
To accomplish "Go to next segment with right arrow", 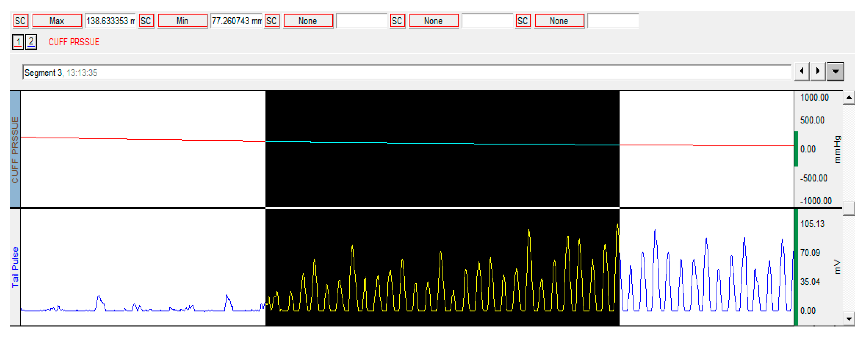I will (x=818, y=72).
